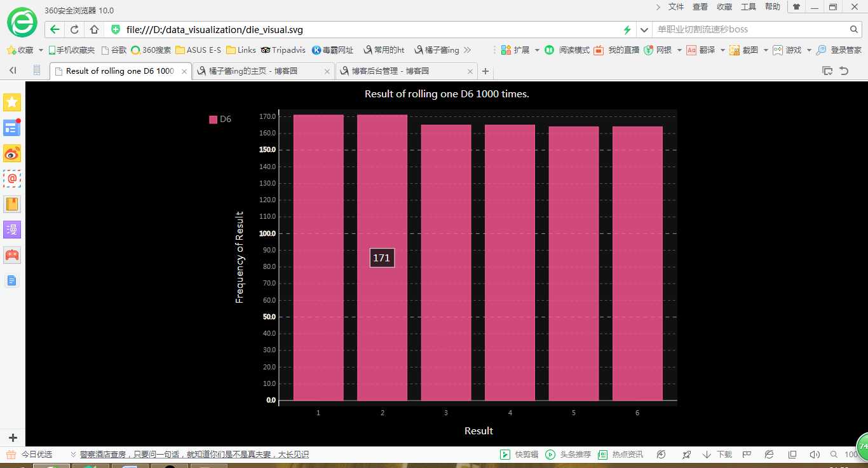This screenshot has width=868, height=468.
Task: Click the restore closed tab undo icon
Action: (844, 71)
